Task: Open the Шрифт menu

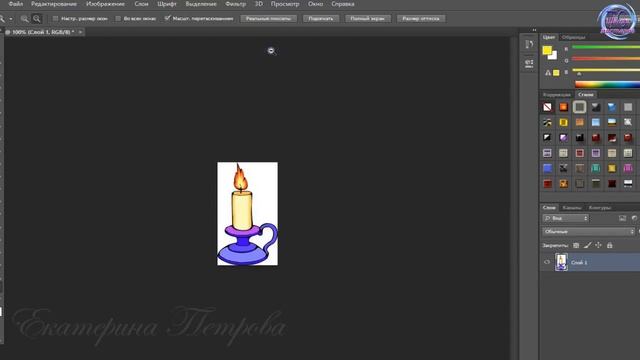Action: [x=167, y=4]
